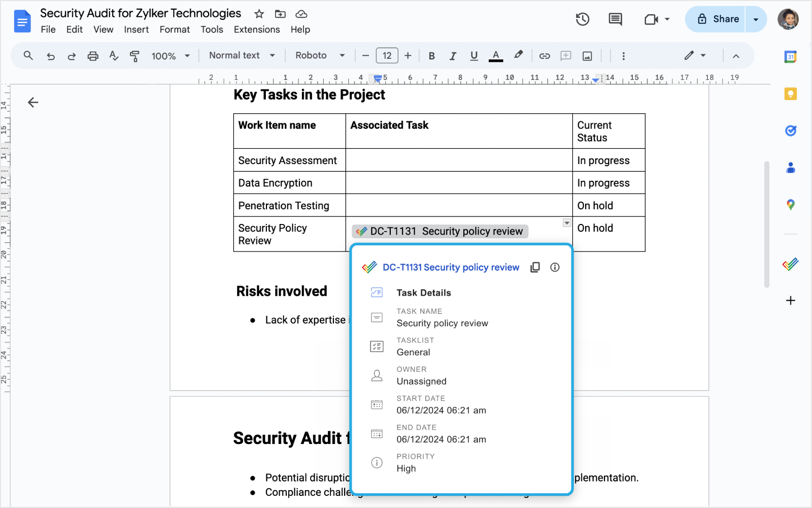Screen dimensions: 812x508
Task: Open the text color picker
Action: [x=496, y=56]
